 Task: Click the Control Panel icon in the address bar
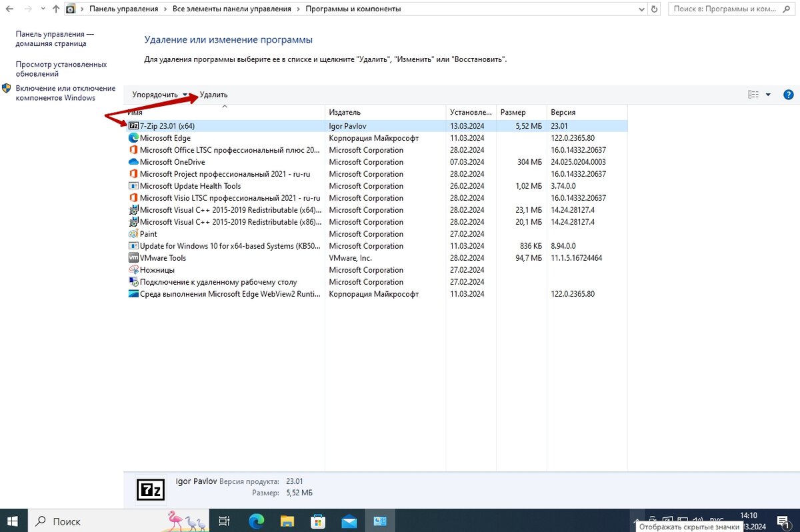point(71,9)
